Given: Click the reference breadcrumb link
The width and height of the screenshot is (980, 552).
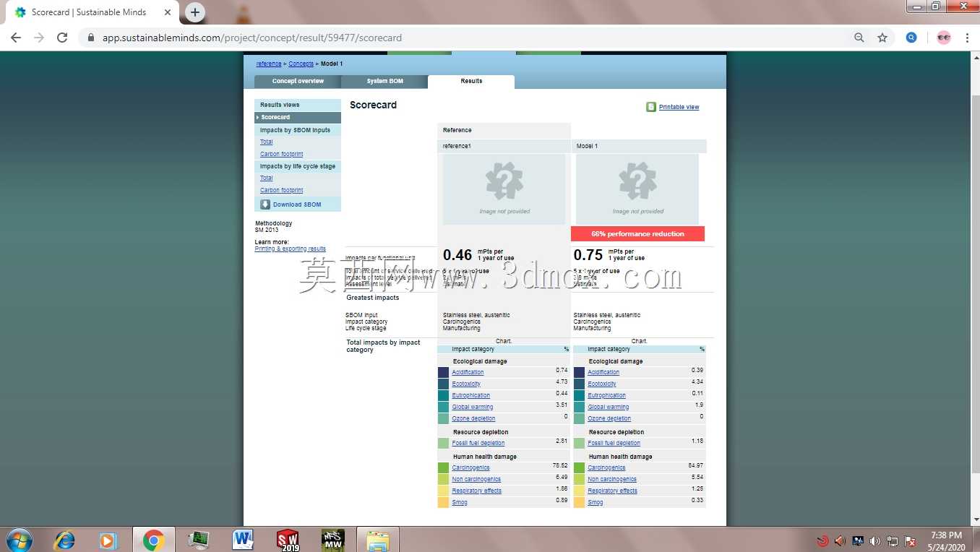Looking at the screenshot, I should pyautogui.click(x=269, y=64).
